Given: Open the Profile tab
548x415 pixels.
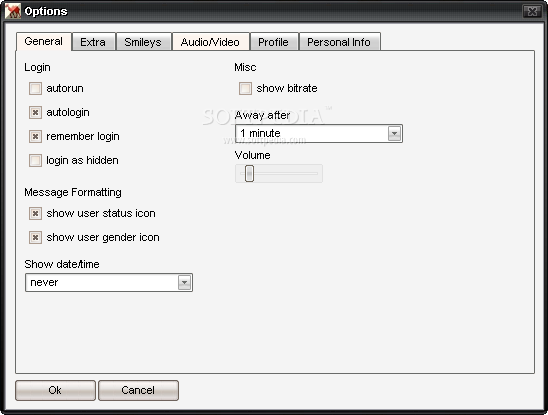Looking at the screenshot, I should pyautogui.click(x=274, y=42).
